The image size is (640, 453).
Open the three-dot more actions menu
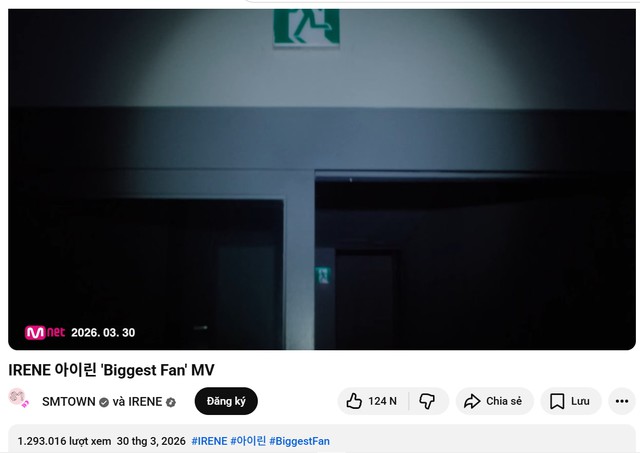point(622,401)
